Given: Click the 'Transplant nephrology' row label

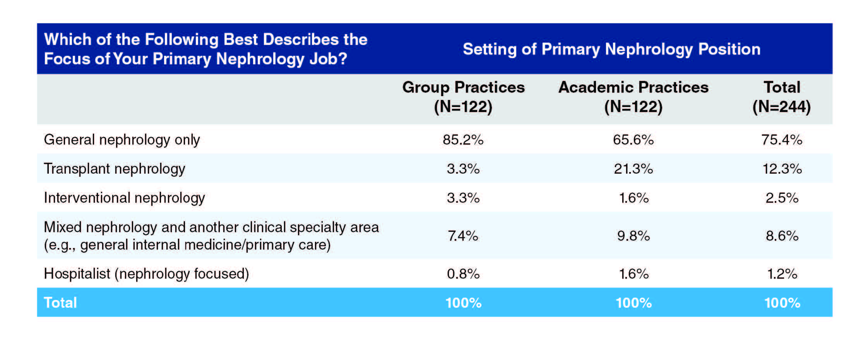Looking at the screenshot, I should click(115, 169).
